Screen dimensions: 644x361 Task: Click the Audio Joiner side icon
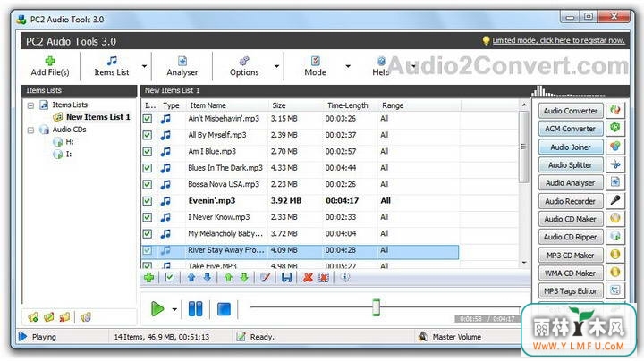pyautogui.click(x=614, y=146)
